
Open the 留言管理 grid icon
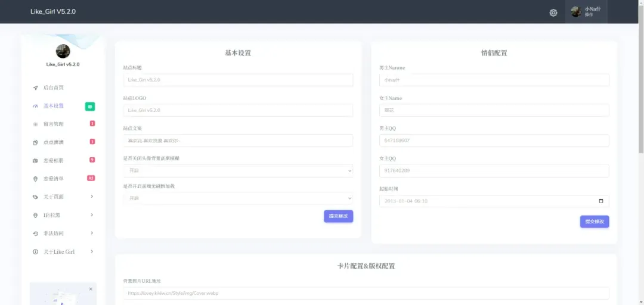click(x=35, y=125)
